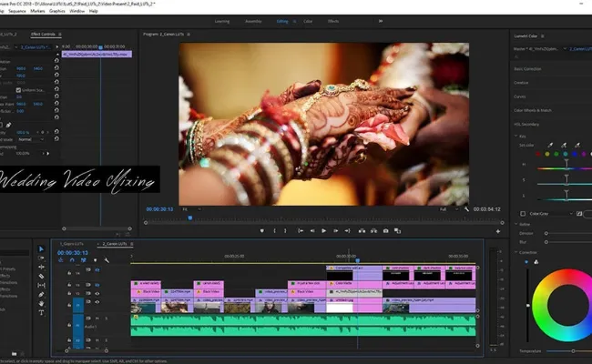Select the Track Select Forward tool
Image resolution: width=592 pixels, height=364 pixels.
point(42,258)
